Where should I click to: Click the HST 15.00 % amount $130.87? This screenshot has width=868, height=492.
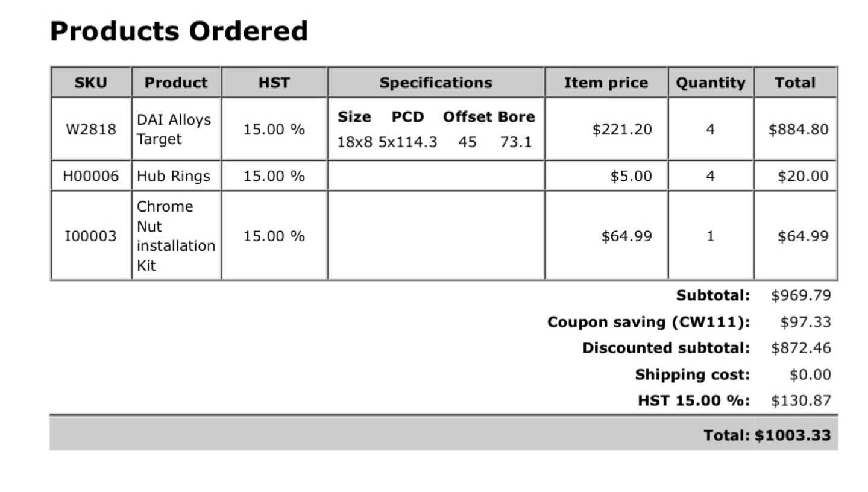(800, 400)
